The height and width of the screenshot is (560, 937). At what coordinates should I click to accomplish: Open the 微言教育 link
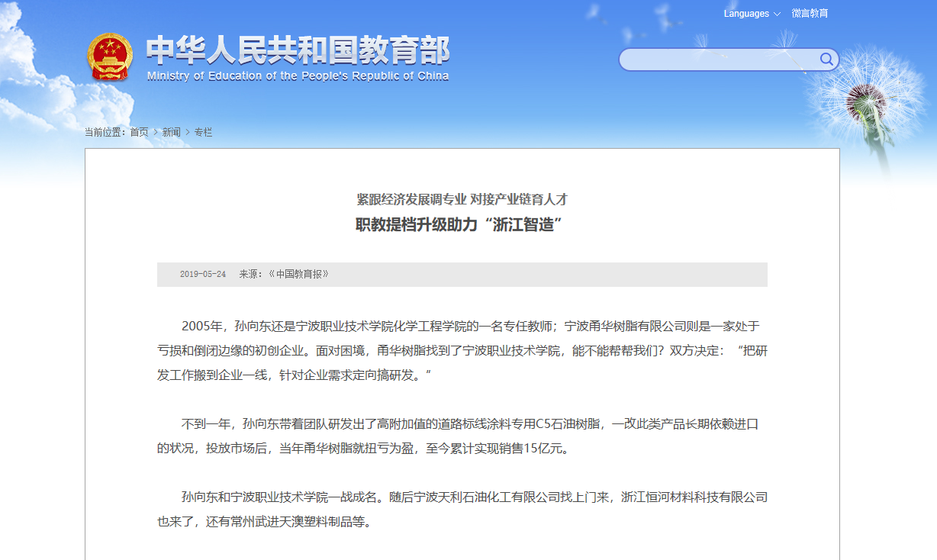click(810, 14)
